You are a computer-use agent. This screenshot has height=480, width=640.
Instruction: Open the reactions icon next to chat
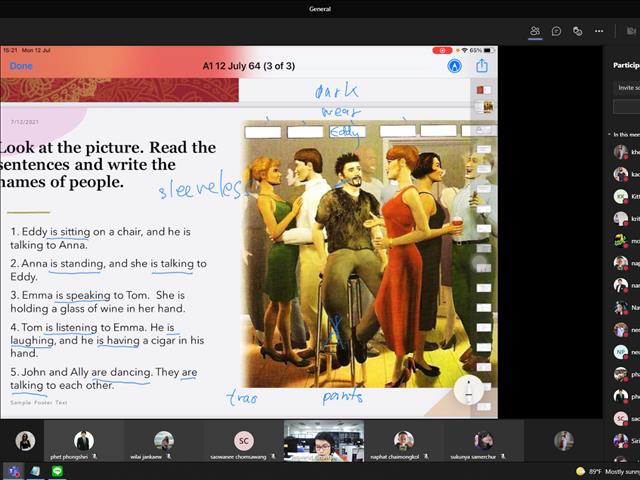click(577, 31)
